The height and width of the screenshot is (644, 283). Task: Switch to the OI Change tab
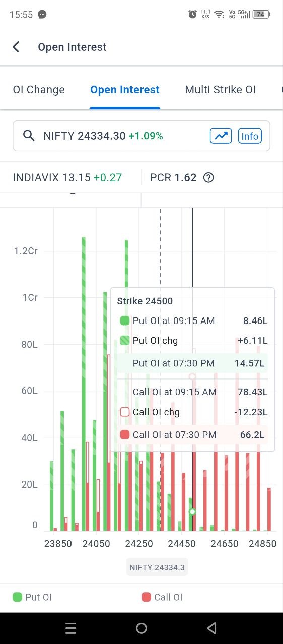pyautogui.click(x=39, y=90)
